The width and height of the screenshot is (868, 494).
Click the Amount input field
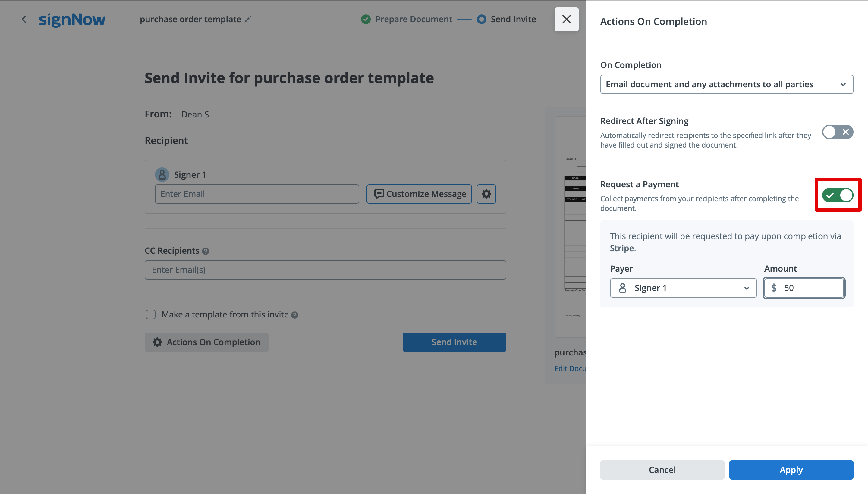(x=811, y=288)
